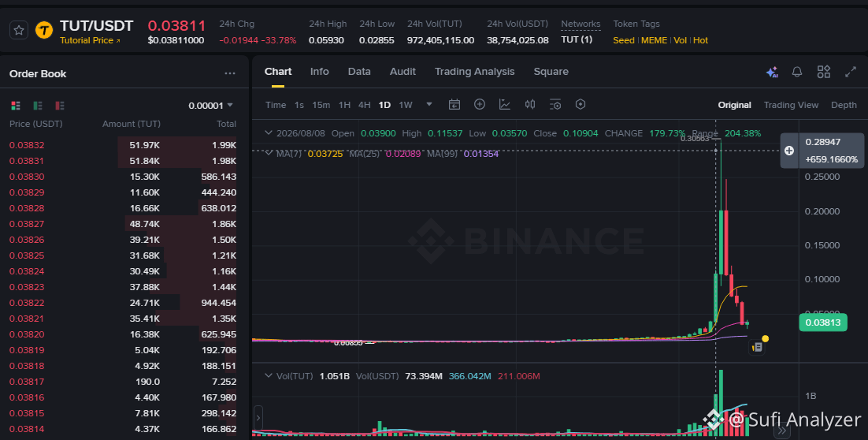The image size is (868, 440).
Task: Click the add (plus circle) chart tool
Action: coord(480,104)
